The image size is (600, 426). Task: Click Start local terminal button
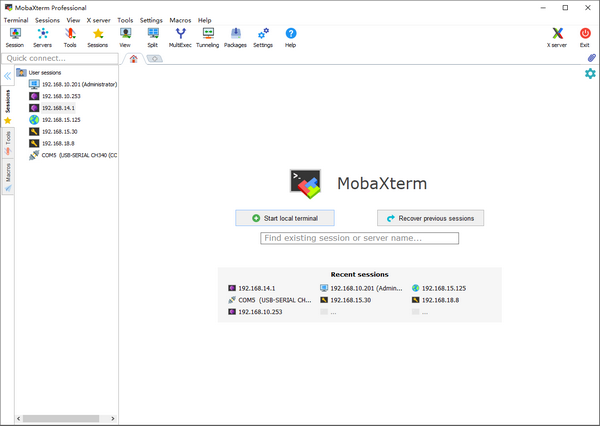(284, 217)
